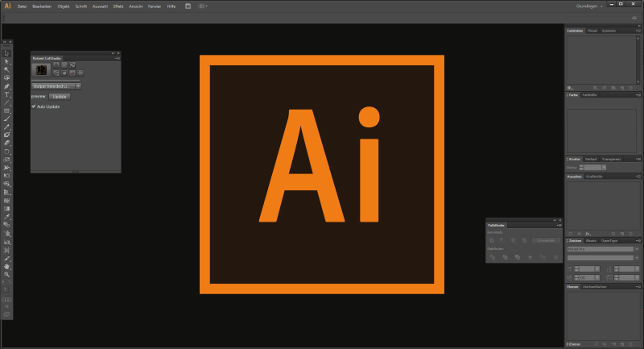
Task: Switch to the Pinsel tab
Action: click(x=592, y=31)
